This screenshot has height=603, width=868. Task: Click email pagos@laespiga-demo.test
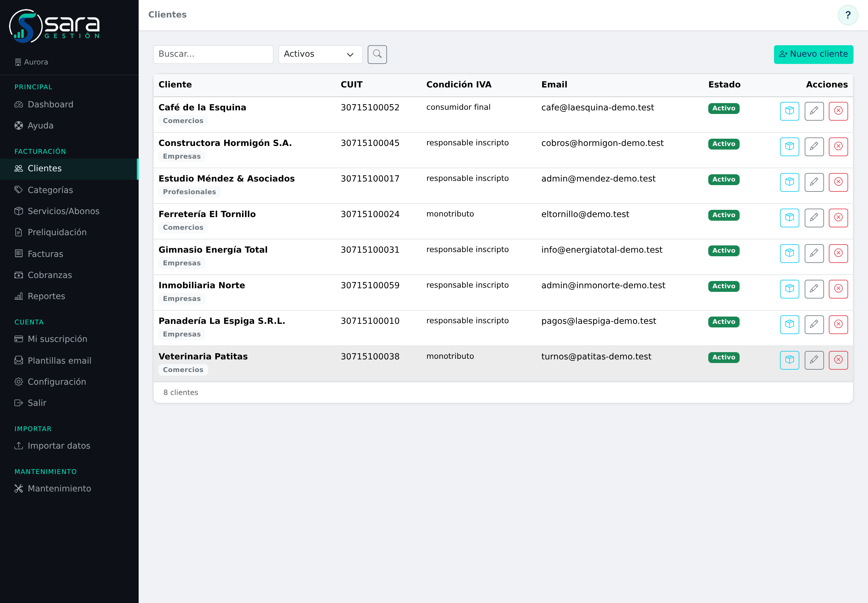(x=598, y=321)
